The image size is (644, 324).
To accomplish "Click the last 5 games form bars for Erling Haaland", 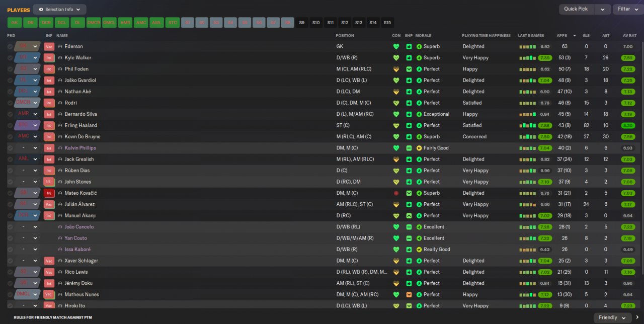I will coord(528,125).
